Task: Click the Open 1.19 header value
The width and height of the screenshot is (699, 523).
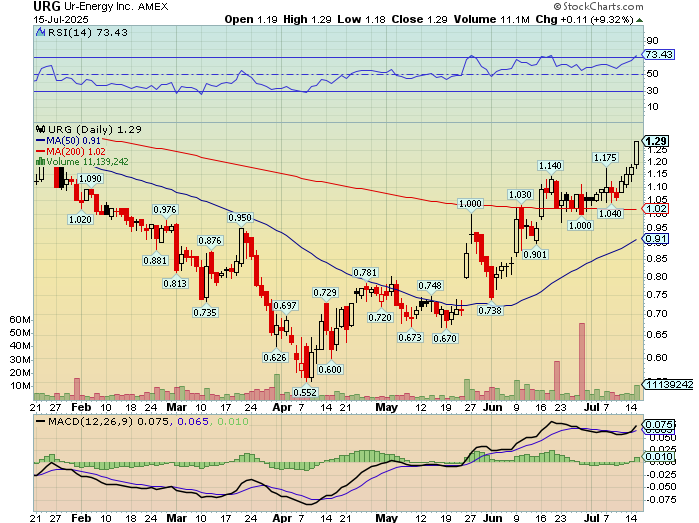Action: click(251, 20)
